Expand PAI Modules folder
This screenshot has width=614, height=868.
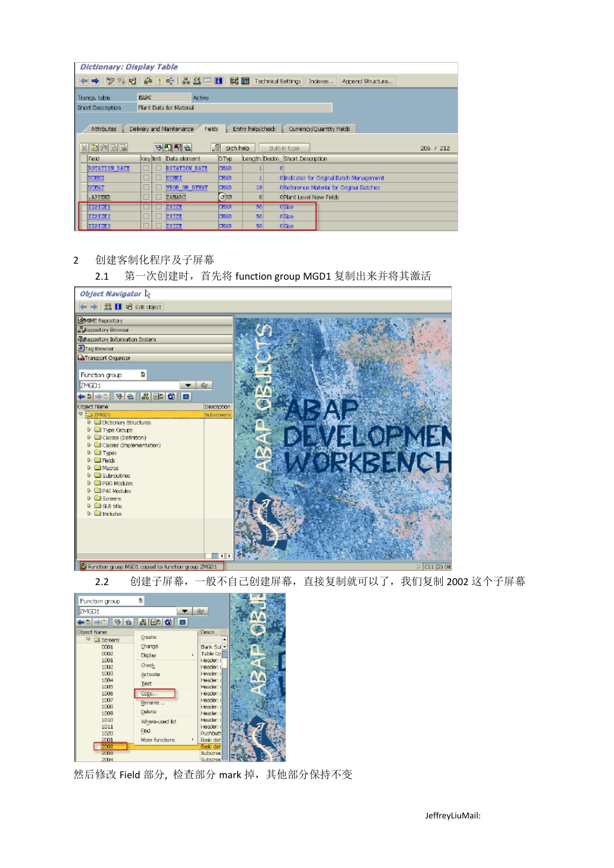89,491
